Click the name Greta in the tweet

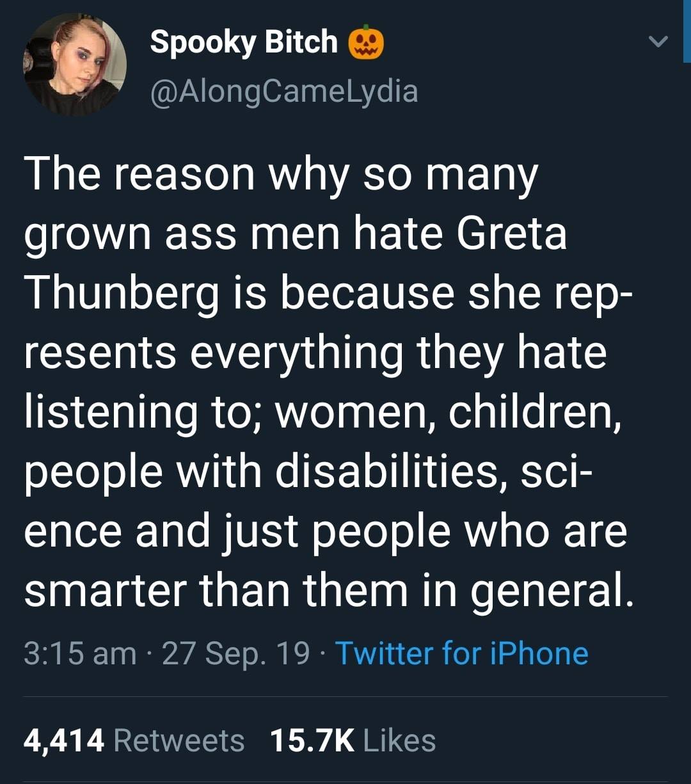tap(512, 233)
